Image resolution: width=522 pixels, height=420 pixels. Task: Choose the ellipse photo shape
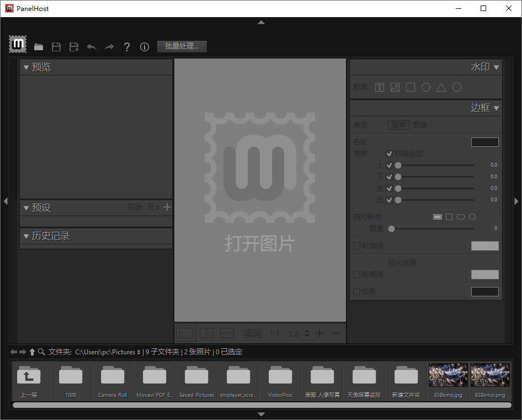460,217
